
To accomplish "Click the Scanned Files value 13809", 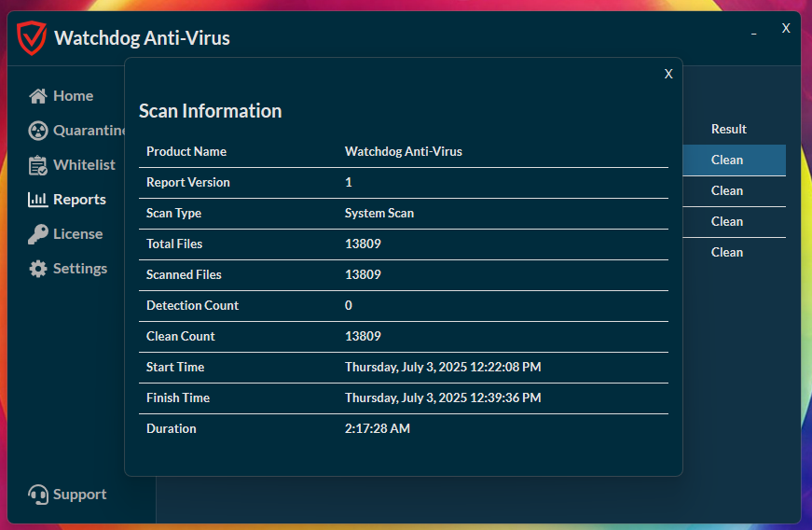I will 363,274.
